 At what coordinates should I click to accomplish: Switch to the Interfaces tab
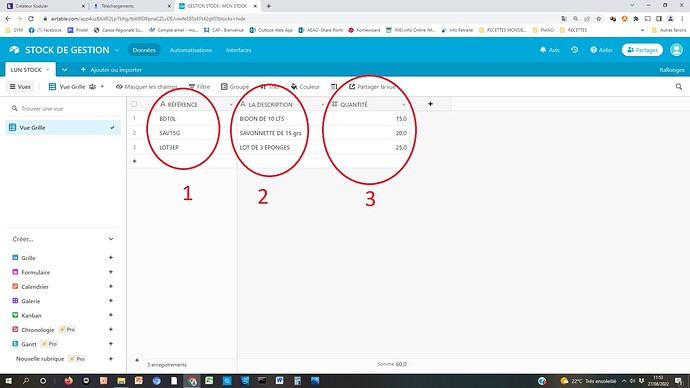[x=239, y=50]
